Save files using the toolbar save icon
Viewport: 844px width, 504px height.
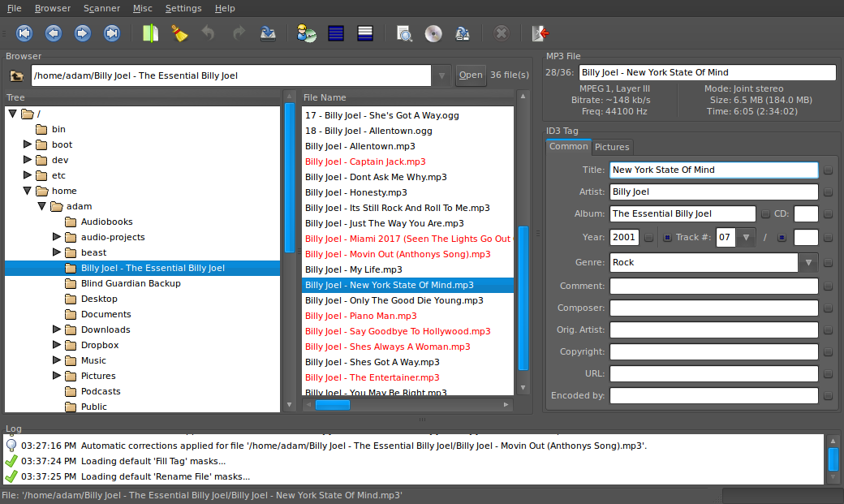click(268, 33)
